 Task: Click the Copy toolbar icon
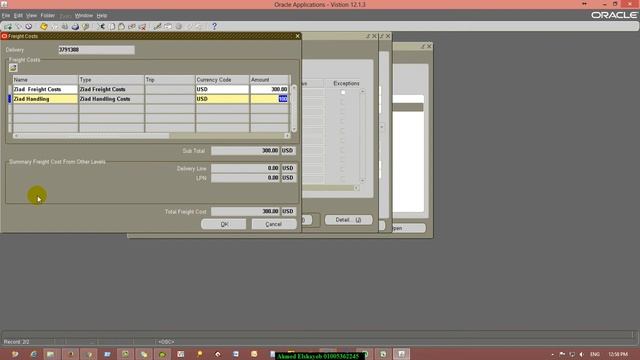click(112, 27)
